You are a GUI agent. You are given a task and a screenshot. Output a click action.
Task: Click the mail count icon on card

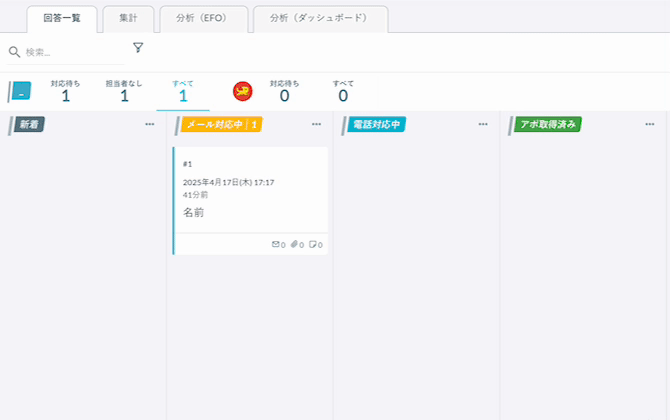[x=276, y=244]
